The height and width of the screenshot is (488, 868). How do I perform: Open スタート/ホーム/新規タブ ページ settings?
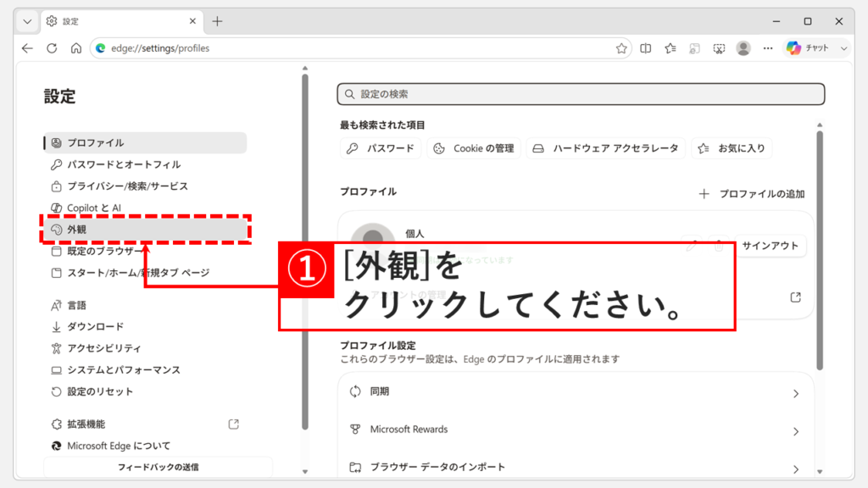click(x=146, y=273)
